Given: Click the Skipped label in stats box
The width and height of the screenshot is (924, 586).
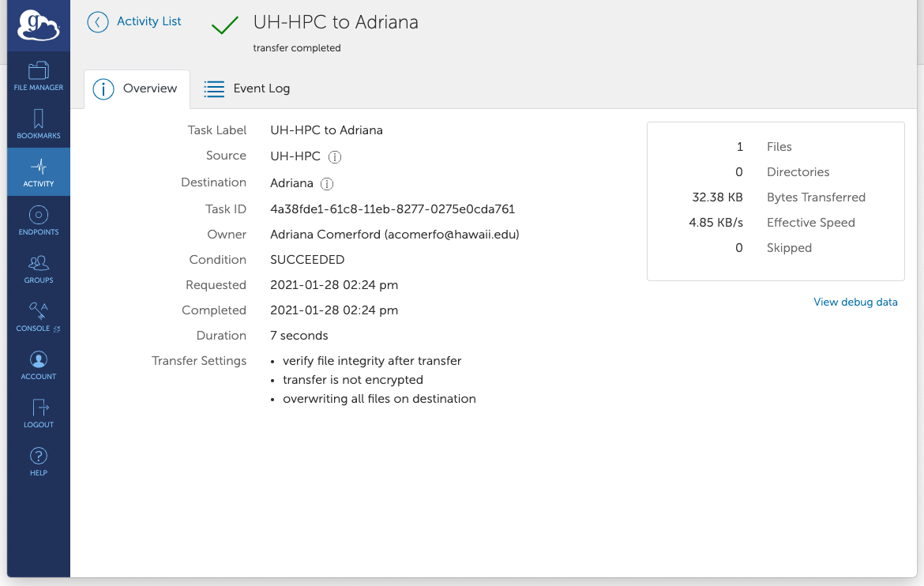Looking at the screenshot, I should pos(789,248).
